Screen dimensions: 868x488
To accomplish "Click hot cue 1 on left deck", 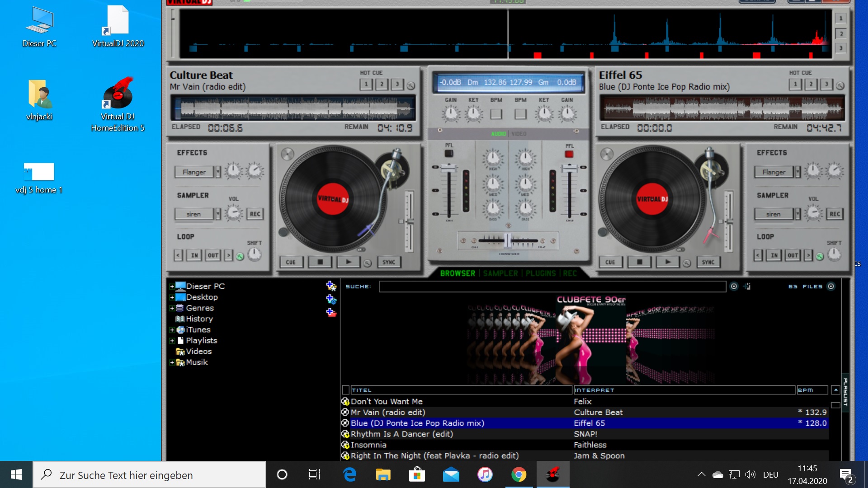I will point(366,84).
